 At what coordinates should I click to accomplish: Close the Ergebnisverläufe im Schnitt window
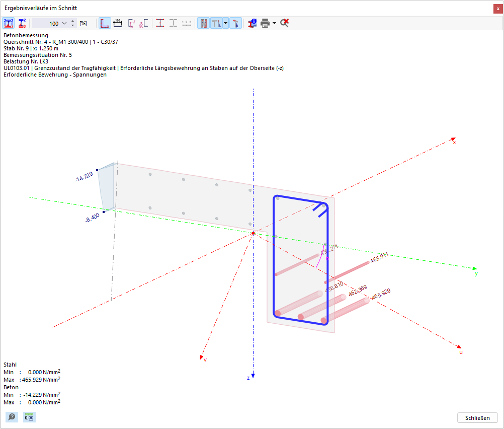[x=498, y=9]
